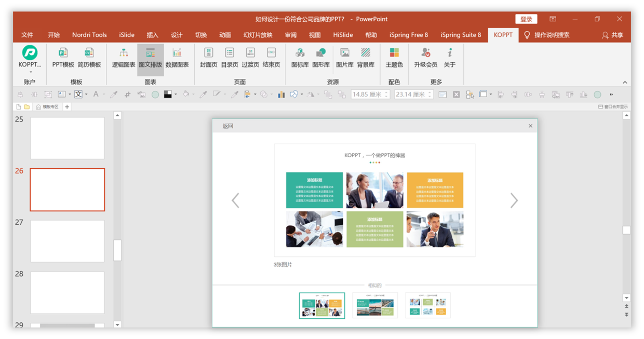This screenshot has height=339, width=644.
Task: Click the 帮助 ribbon tab
Action: (371, 35)
